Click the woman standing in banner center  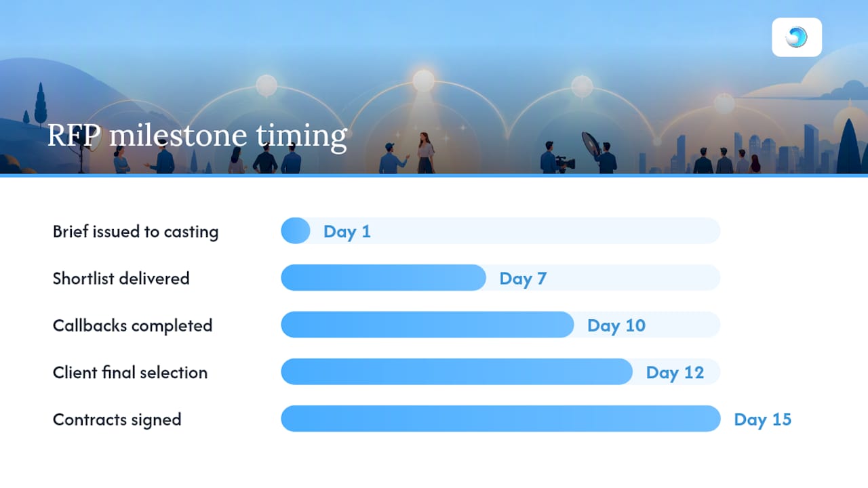tap(425, 152)
